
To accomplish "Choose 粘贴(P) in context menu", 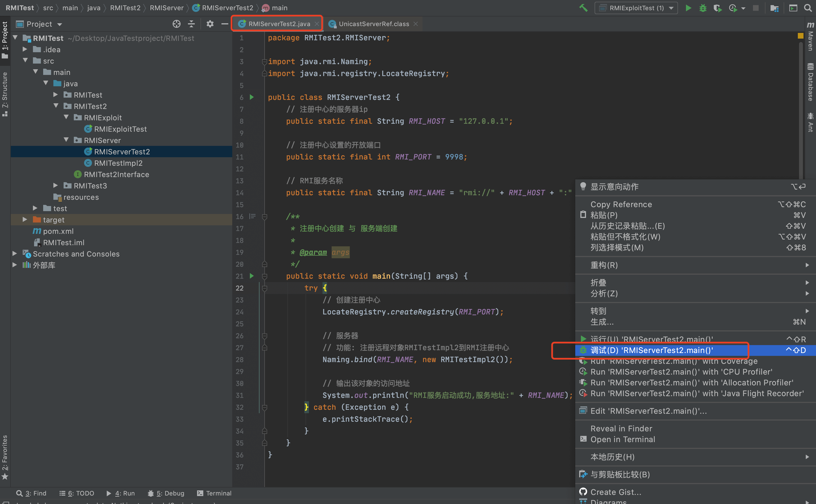I will point(695,215).
